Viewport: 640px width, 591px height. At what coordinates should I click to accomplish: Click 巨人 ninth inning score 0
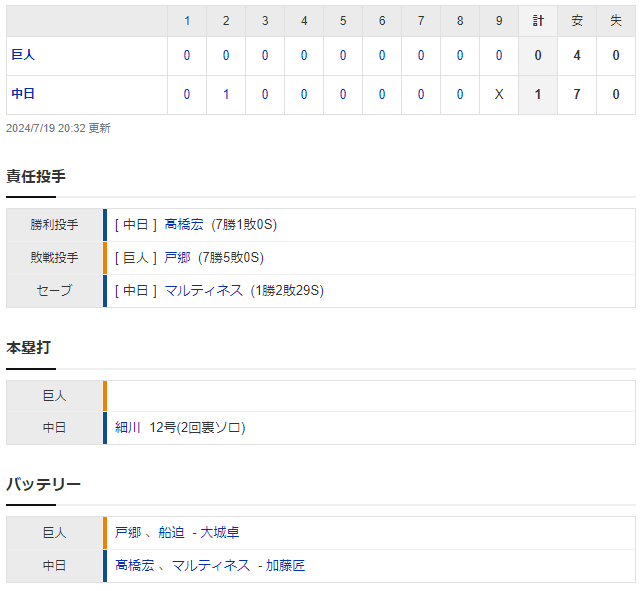pyautogui.click(x=499, y=56)
